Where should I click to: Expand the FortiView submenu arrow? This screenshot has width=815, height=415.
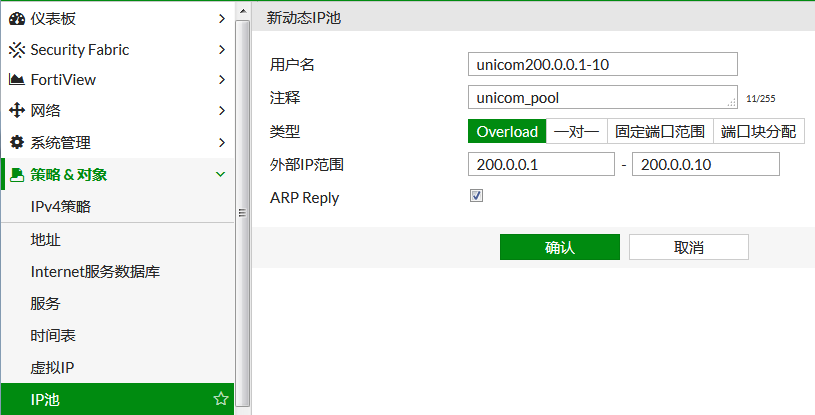[x=221, y=80]
